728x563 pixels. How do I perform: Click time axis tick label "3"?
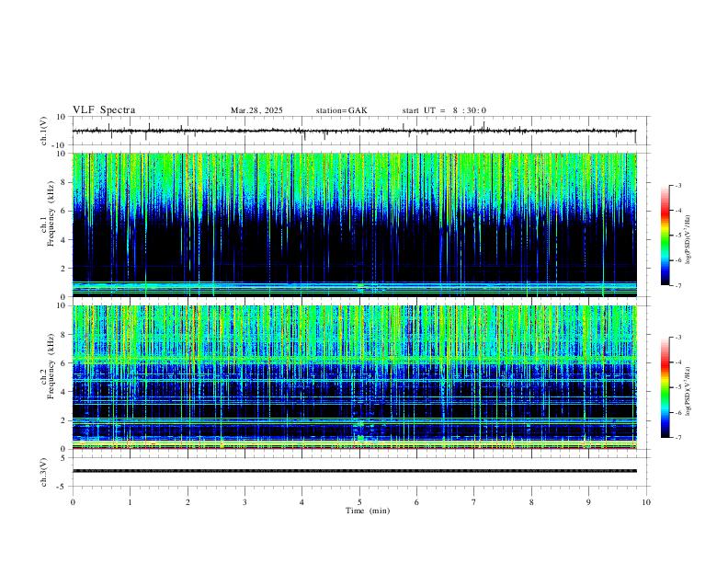point(245,502)
